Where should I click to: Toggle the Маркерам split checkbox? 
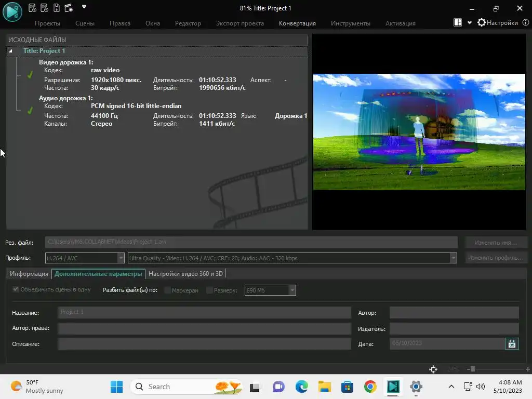coord(167,290)
